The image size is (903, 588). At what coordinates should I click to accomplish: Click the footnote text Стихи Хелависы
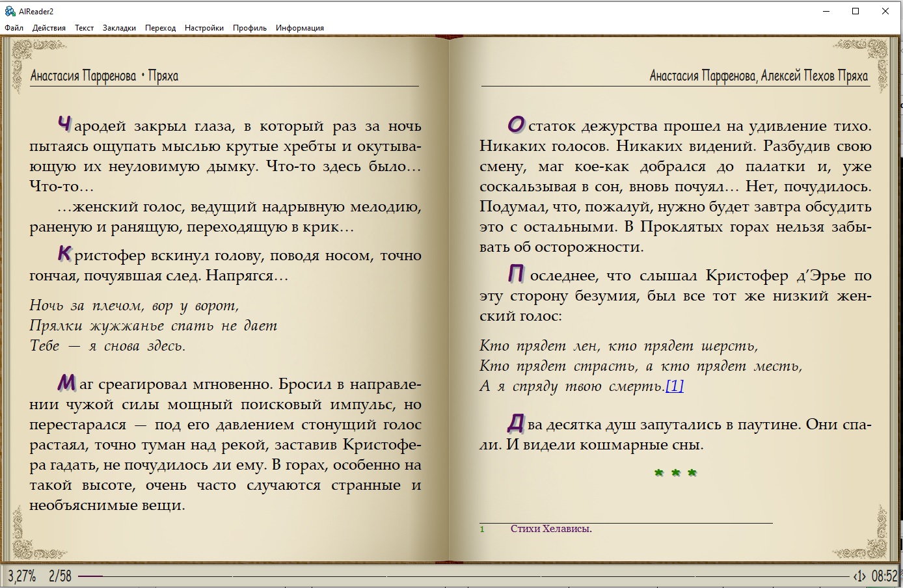click(x=550, y=529)
